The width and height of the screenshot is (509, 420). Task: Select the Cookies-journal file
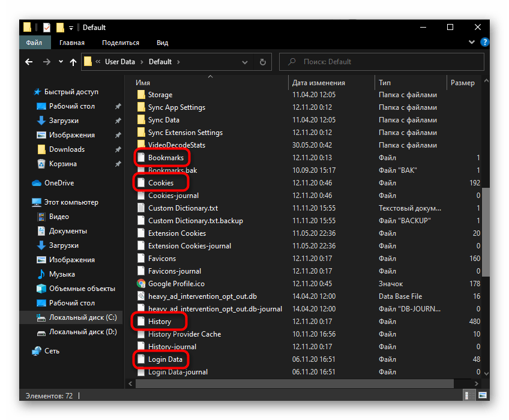(173, 196)
